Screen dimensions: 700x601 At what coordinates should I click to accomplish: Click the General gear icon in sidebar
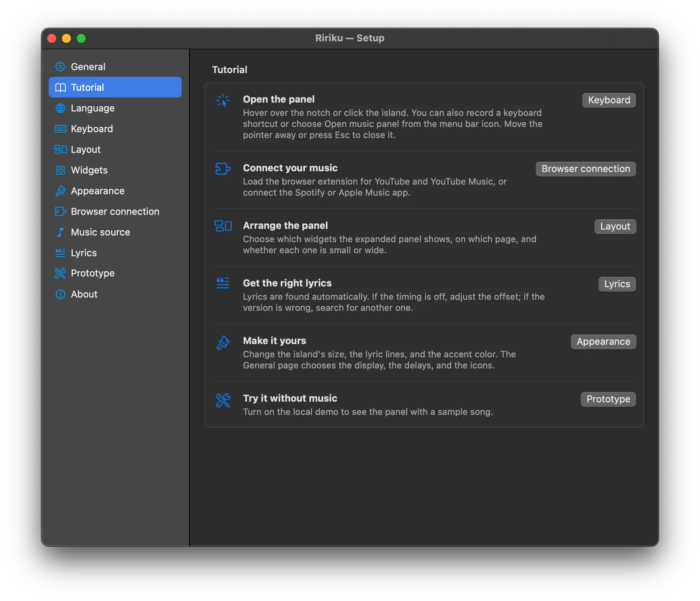(60, 67)
